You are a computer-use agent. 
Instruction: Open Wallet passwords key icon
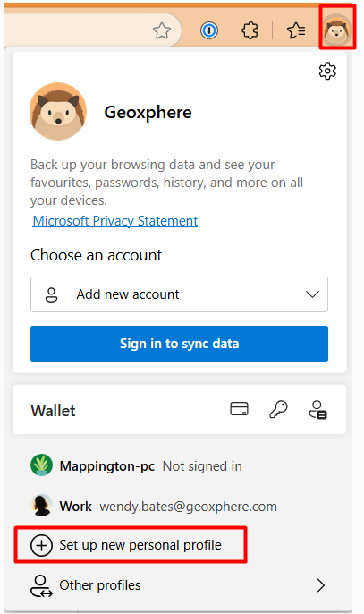pyautogui.click(x=278, y=409)
